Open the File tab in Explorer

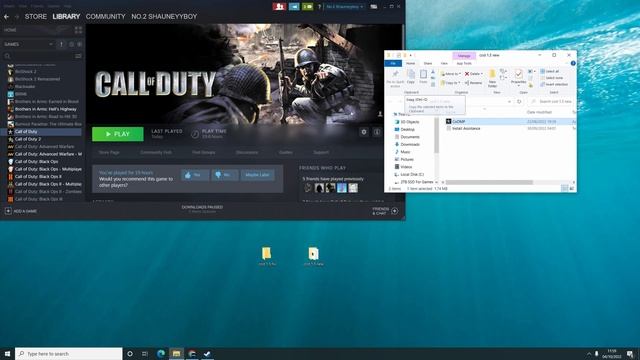click(393, 63)
